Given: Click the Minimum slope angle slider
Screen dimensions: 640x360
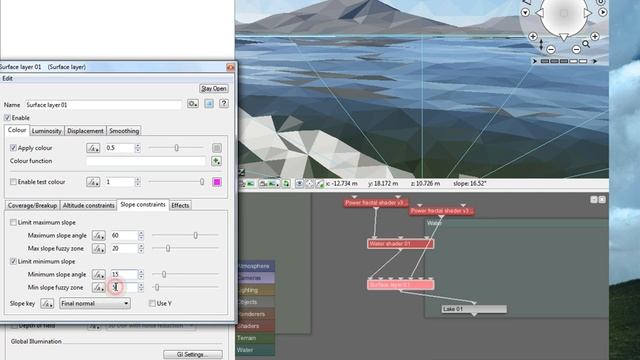Looking at the screenshot, I should point(185,275).
